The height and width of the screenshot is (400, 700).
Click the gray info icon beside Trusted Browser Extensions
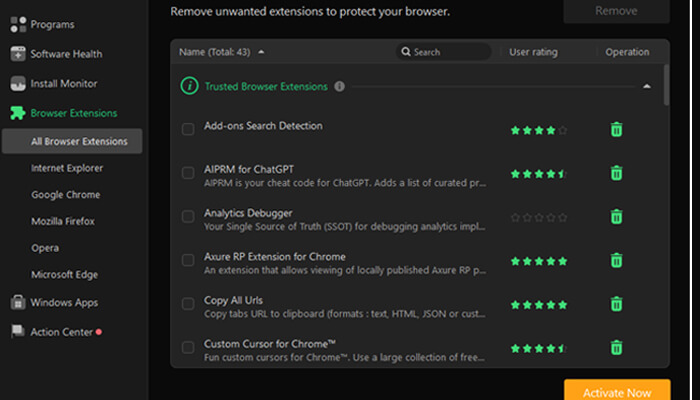tap(339, 86)
